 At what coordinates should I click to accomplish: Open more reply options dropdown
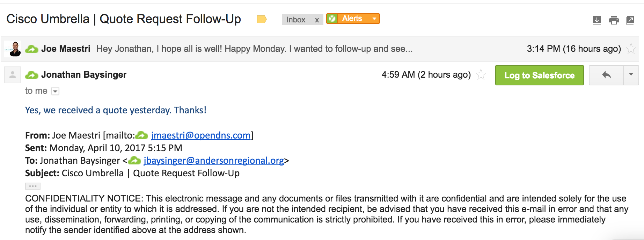631,75
